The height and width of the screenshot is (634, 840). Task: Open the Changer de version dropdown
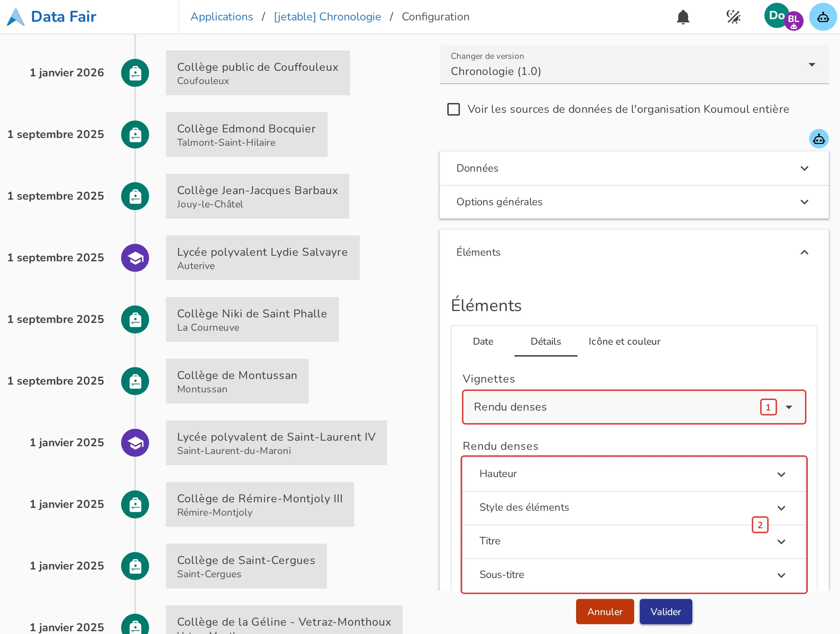tap(634, 64)
